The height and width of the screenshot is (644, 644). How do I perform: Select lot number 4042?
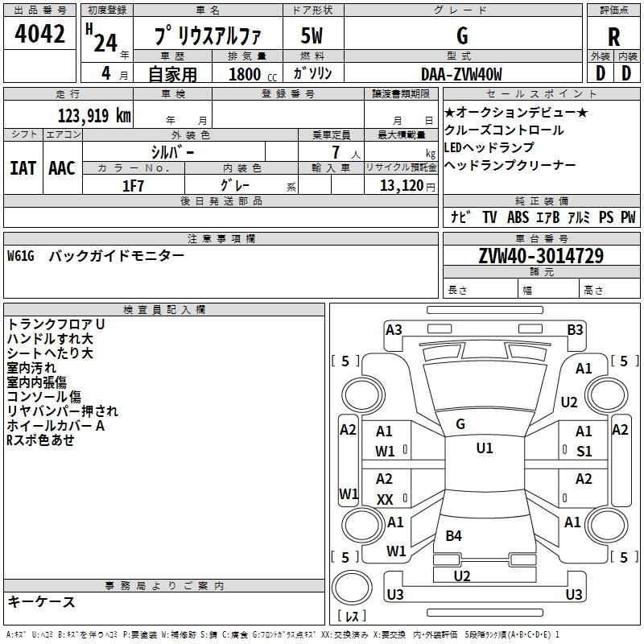[x=39, y=34]
